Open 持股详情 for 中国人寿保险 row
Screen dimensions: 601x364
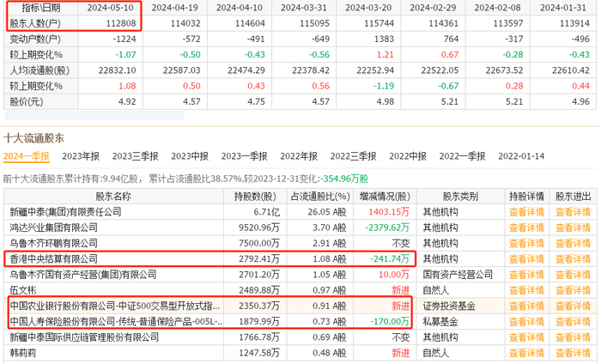(x=526, y=322)
